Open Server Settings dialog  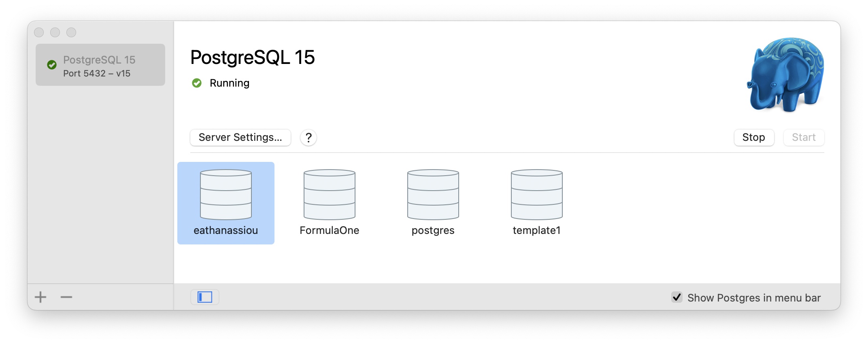[x=240, y=138]
